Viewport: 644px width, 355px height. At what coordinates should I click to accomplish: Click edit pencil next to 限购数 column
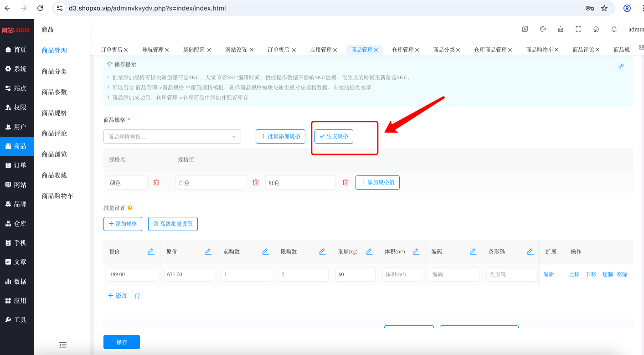(x=322, y=252)
